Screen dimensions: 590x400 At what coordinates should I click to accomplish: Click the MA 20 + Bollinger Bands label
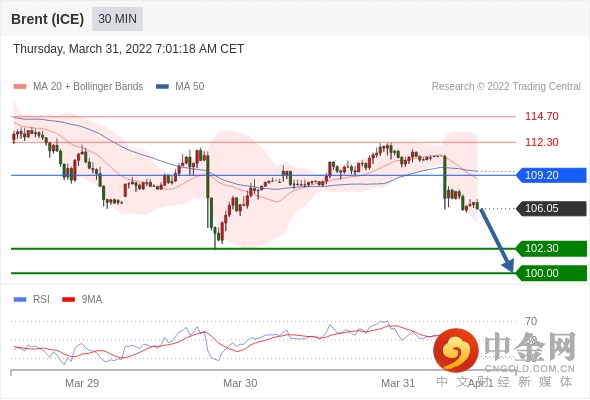(88, 87)
